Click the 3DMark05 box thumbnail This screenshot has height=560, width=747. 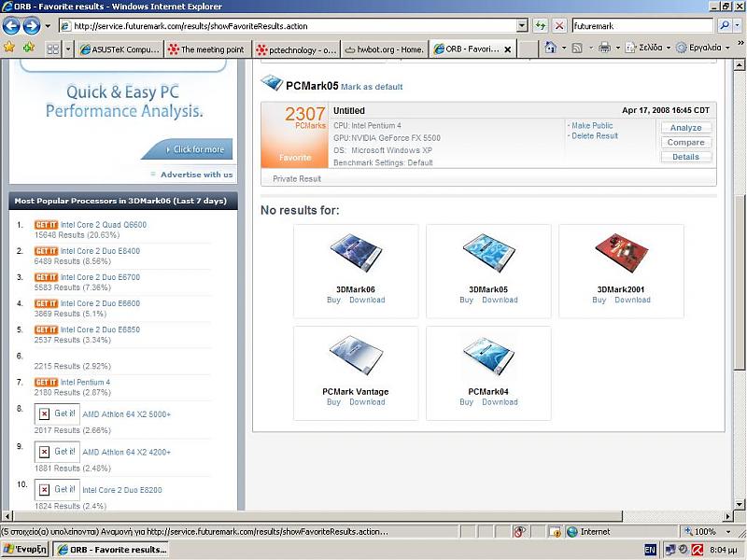(488, 253)
